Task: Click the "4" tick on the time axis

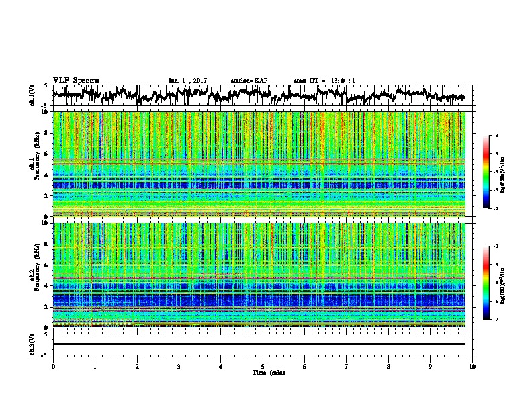Action: pyautogui.click(x=221, y=366)
